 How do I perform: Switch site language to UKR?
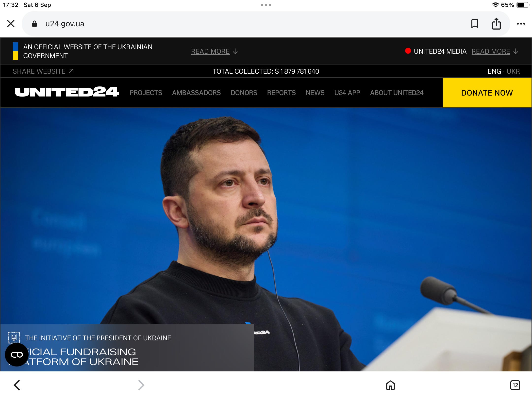click(x=513, y=71)
